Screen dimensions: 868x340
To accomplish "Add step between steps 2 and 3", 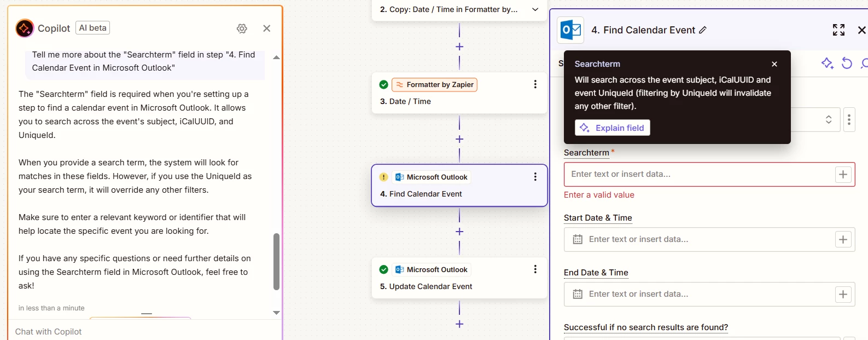I will [x=459, y=47].
